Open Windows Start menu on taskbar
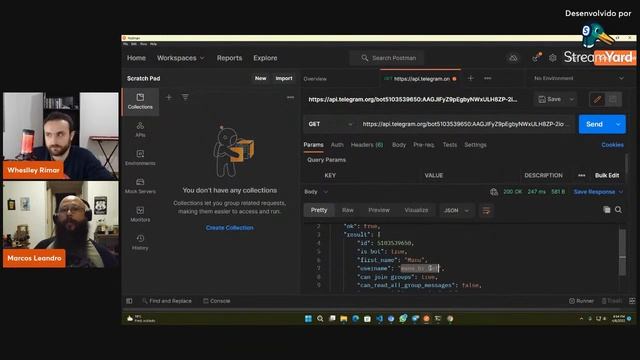This screenshot has width=640, height=360. (x=308, y=318)
